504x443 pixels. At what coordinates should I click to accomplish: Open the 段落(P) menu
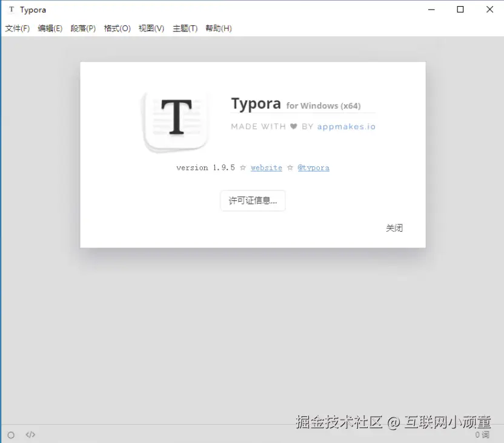click(x=83, y=28)
